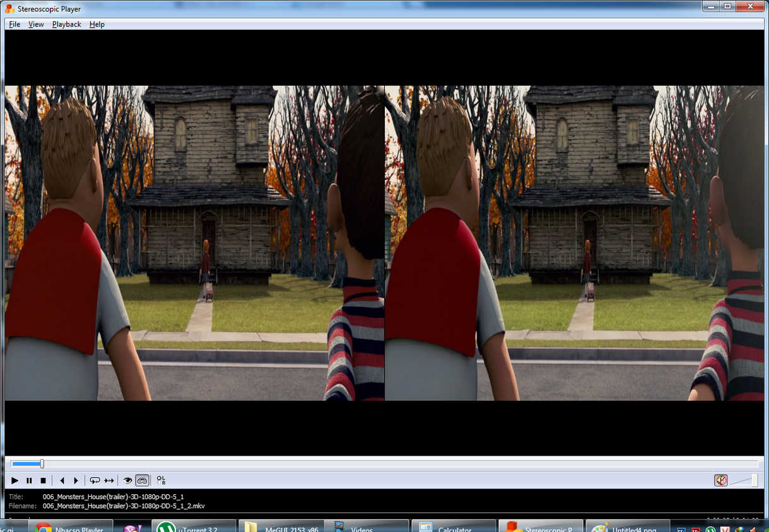The width and height of the screenshot is (769, 532).
Task: Open the Playback menu
Action: tap(66, 24)
